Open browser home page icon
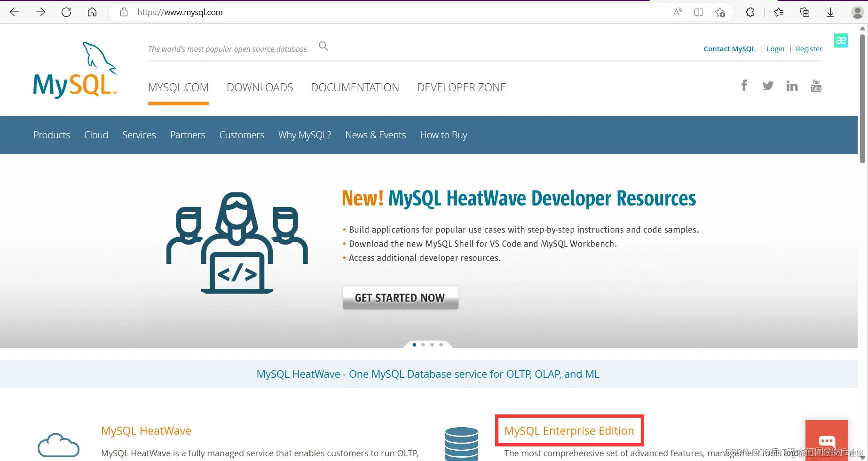The height and width of the screenshot is (461, 868). click(92, 12)
